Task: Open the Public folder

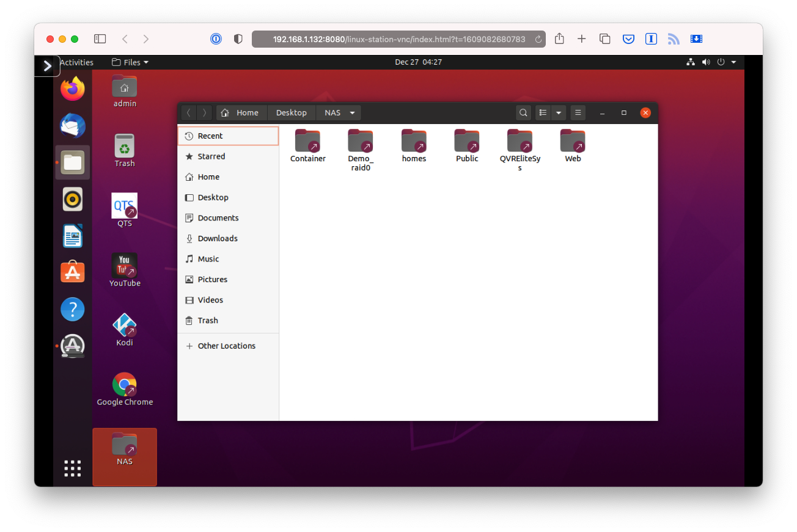Action: (x=467, y=142)
